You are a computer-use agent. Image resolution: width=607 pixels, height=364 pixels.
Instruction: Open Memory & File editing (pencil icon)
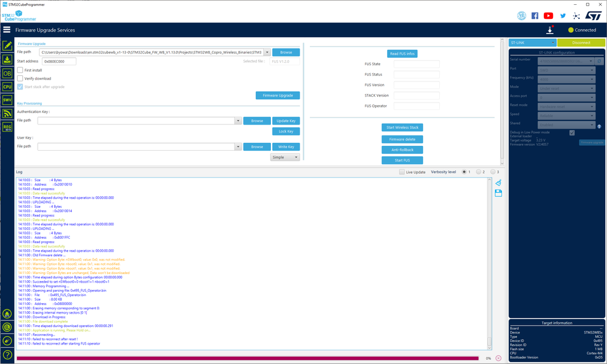point(7,46)
